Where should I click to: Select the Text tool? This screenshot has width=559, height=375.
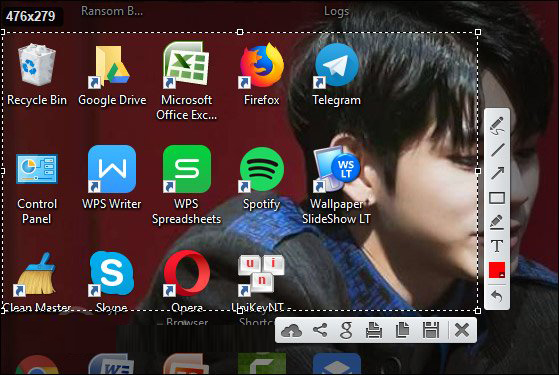497,246
